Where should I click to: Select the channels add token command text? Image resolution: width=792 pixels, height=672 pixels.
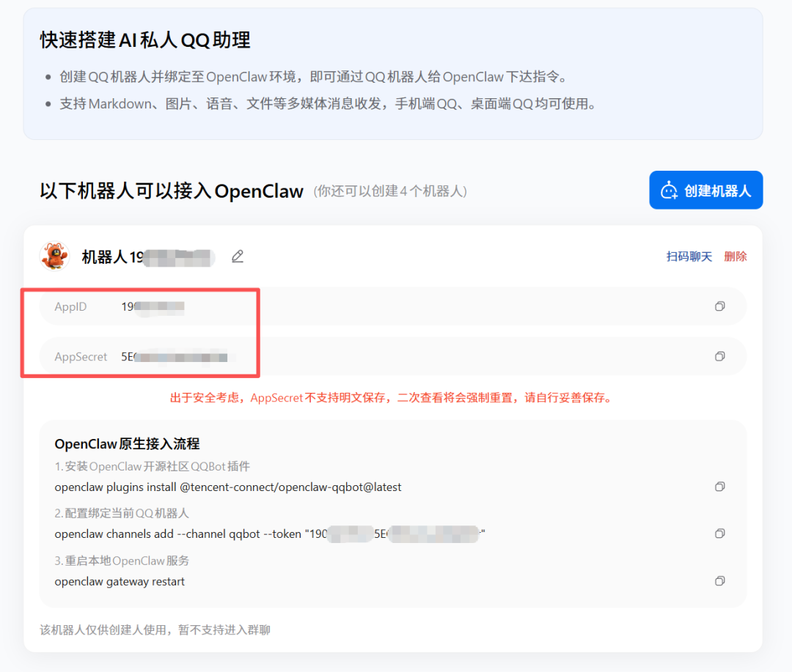coord(264,533)
